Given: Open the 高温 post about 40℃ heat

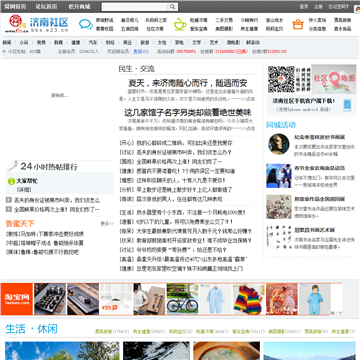Looking at the screenshot, I should (183, 259).
